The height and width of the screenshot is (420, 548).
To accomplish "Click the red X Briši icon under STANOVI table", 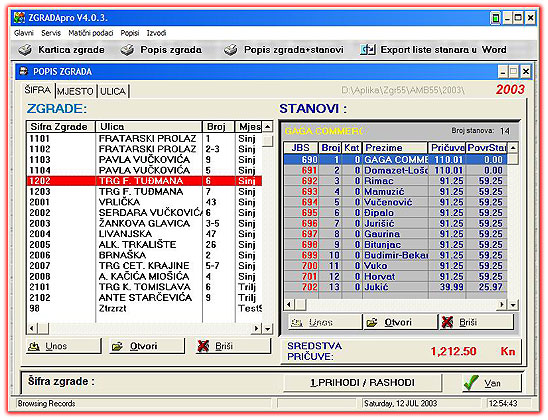I will tap(447, 322).
